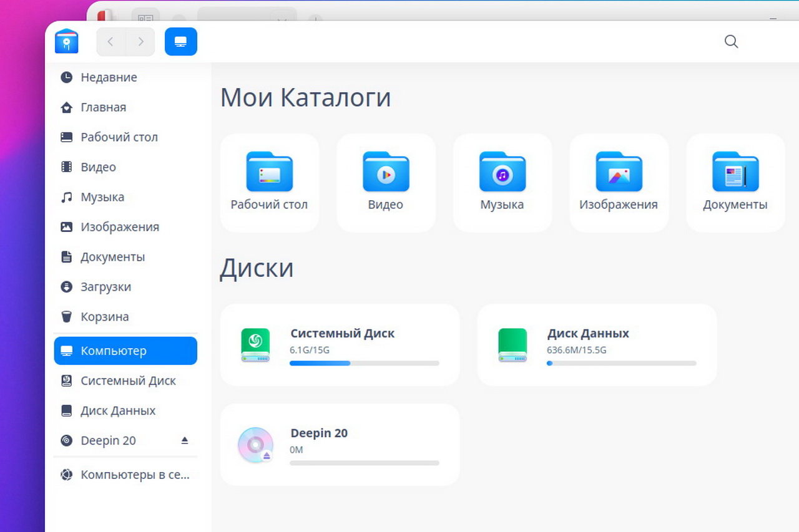Eject Deepin 20 from the sidebar
The height and width of the screenshot is (532, 799).
(185, 440)
